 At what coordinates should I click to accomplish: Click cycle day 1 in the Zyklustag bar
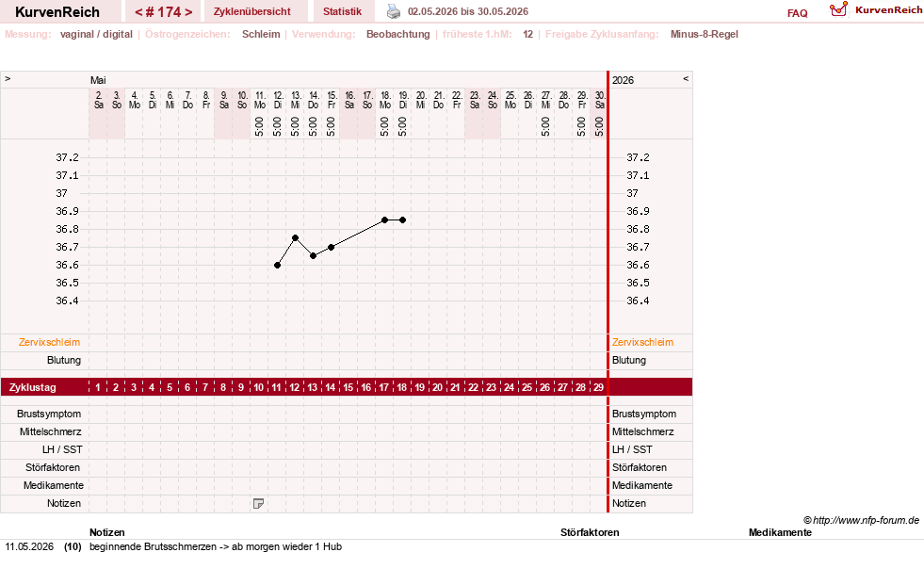(x=98, y=387)
